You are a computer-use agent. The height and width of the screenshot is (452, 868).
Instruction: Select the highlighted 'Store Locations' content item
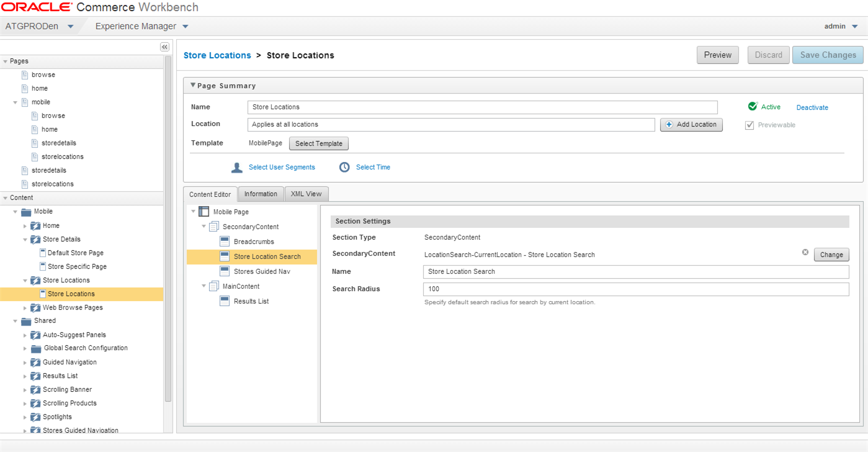[x=82, y=294]
